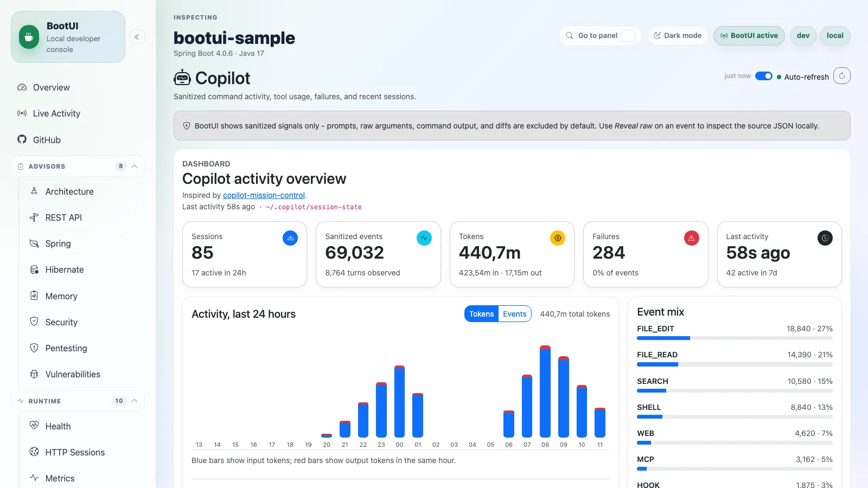Click the yellow Tokens coin icon
Image resolution: width=868 pixels, height=488 pixels.
(558, 238)
